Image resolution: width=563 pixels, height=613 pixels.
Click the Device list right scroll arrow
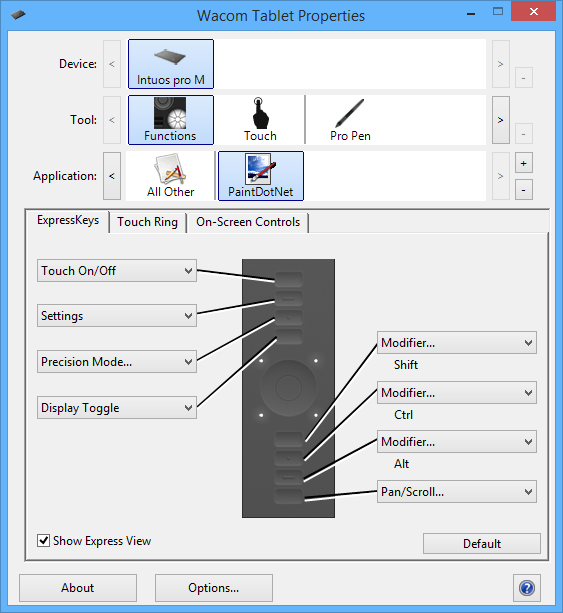pyautogui.click(x=500, y=64)
